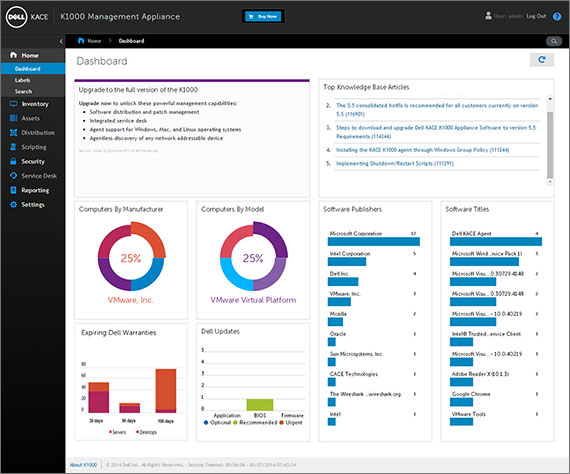Screen dimensions: 570x474
Task: Click the Assets icon in sidebar
Action: 13,118
